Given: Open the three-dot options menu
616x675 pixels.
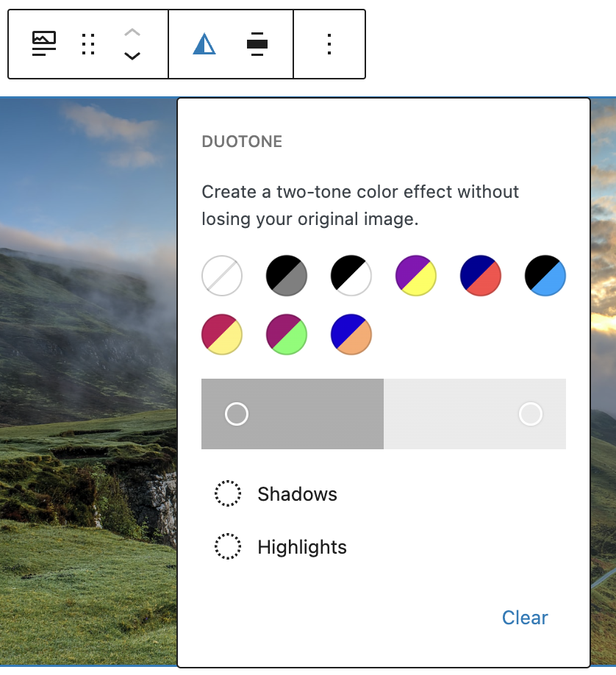Looking at the screenshot, I should (x=329, y=44).
